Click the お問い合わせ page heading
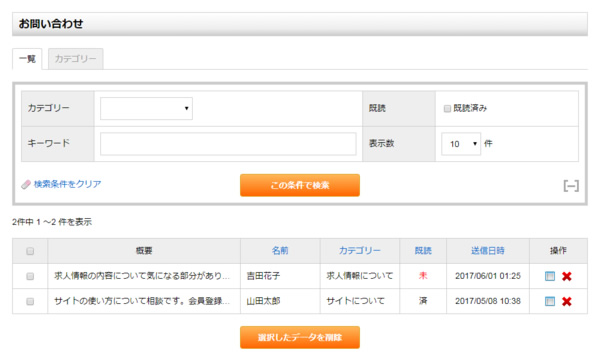Viewport: 600px width, 361px height. 51,24
